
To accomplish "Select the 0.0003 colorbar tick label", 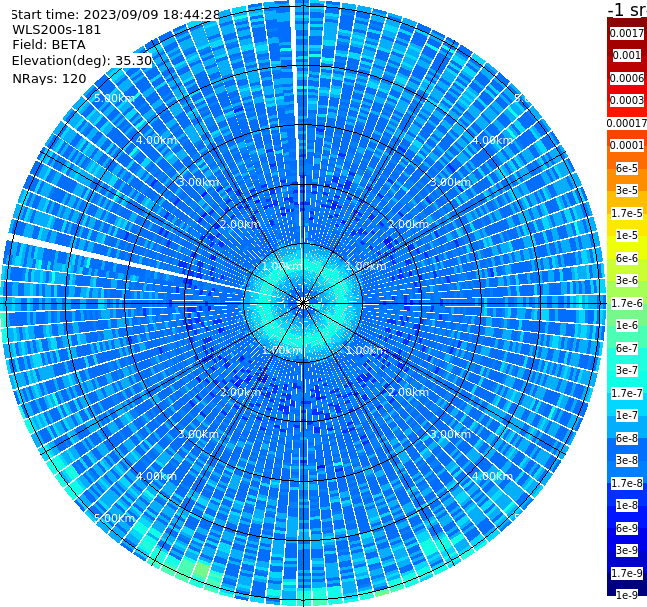I will tap(627, 100).
